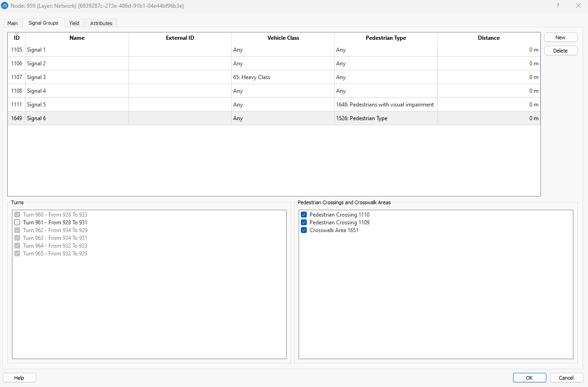Click the question mark help icon
The image size is (588, 387).
[x=557, y=6]
